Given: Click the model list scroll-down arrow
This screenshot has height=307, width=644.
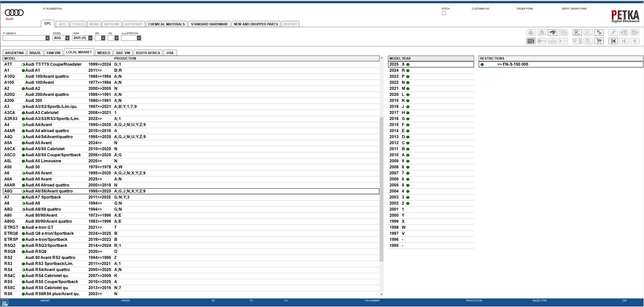Looking at the screenshot, I should coord(381,294).
